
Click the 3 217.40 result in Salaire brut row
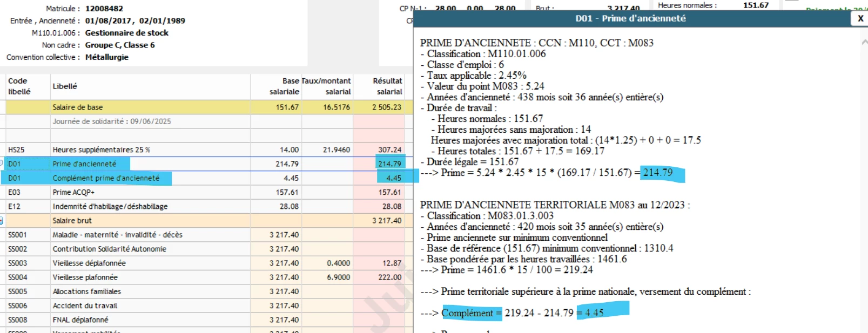coord(387,221)
